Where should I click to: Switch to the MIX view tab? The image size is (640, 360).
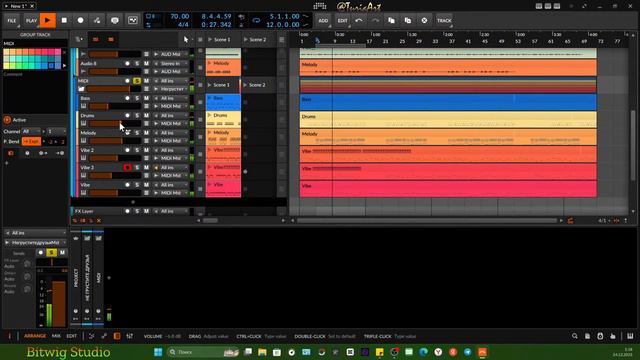56,336
